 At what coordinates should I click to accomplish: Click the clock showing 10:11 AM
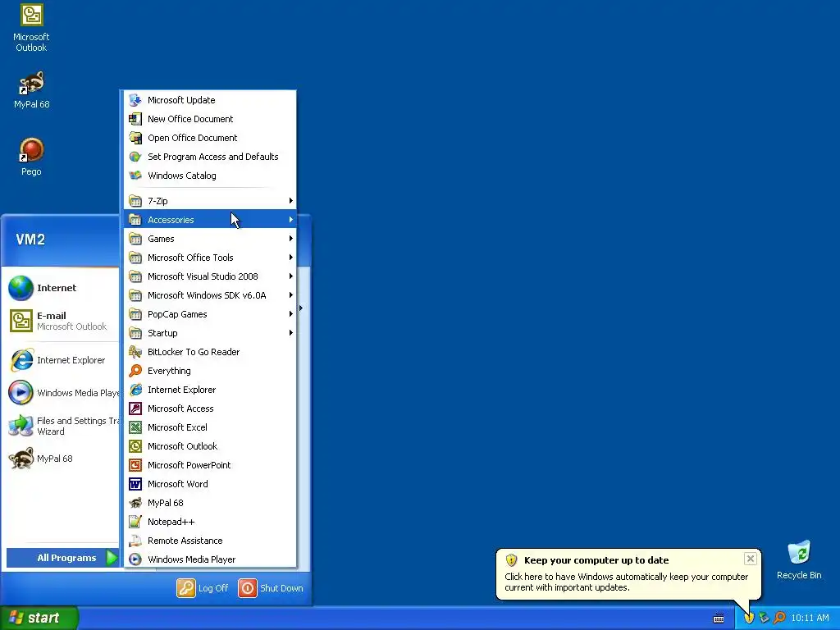(810, 618)
